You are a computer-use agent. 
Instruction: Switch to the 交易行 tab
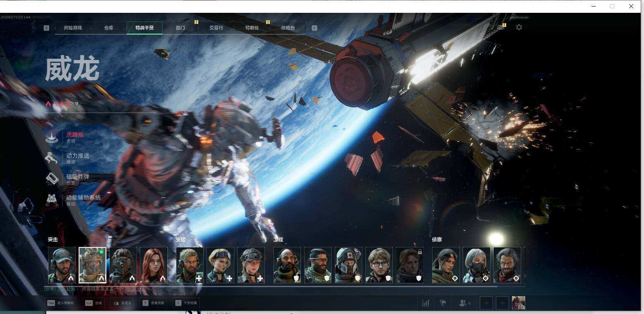[x=216, y=28]
